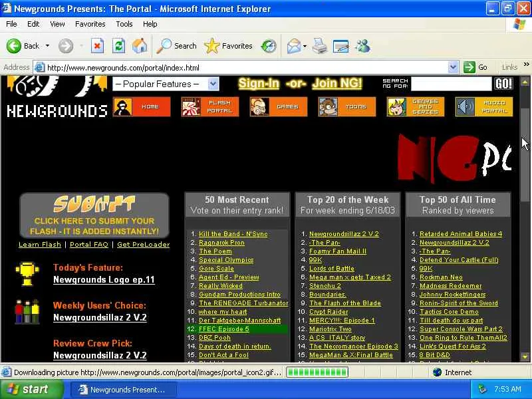Open the Portal FAQ link
Viewport: 532px width, 399px height.
pos(89,244)
